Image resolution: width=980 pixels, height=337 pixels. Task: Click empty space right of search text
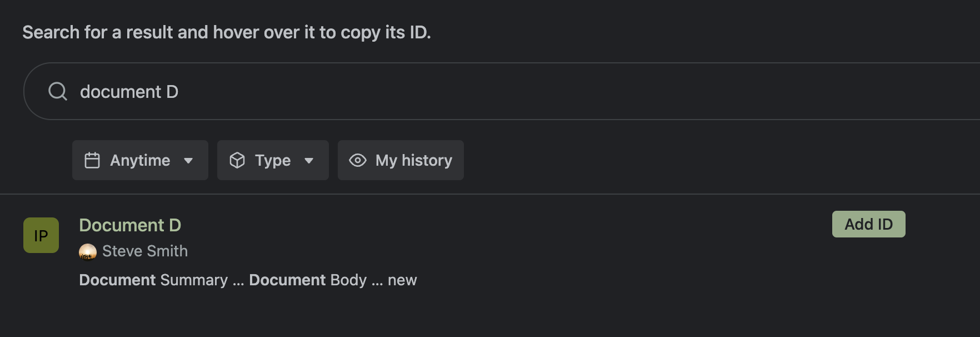tap(556, 92)
